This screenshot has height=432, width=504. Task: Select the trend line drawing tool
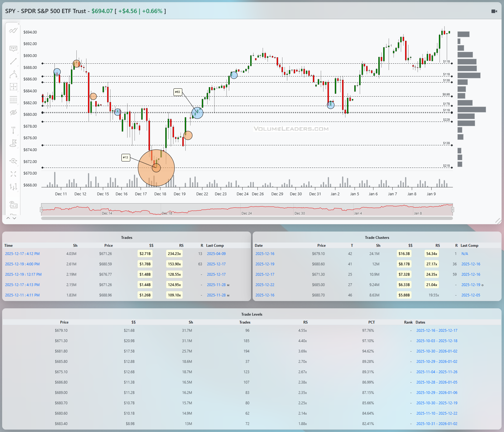pos(13,61)
